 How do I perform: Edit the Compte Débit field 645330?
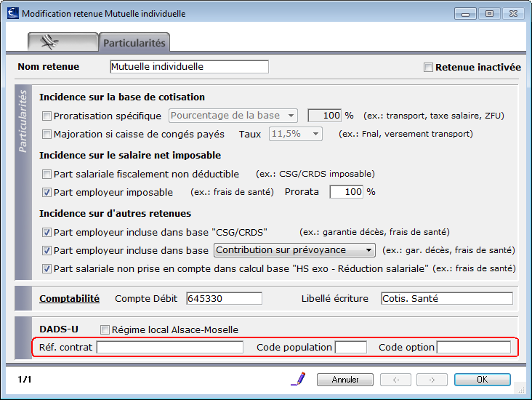[x=225, y=298]
